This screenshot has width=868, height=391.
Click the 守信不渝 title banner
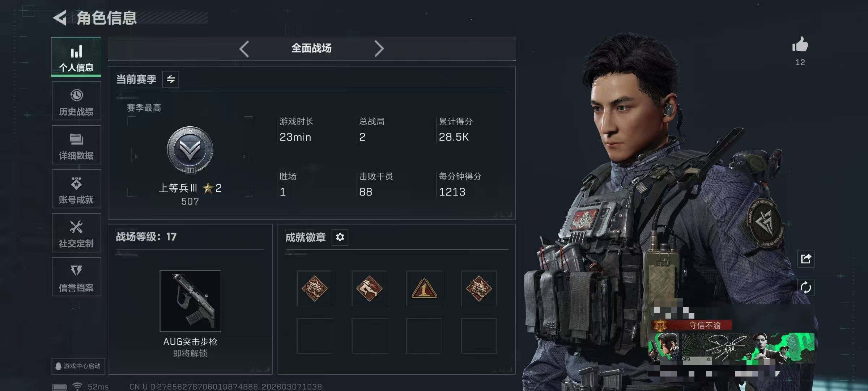tap(692, 325)
